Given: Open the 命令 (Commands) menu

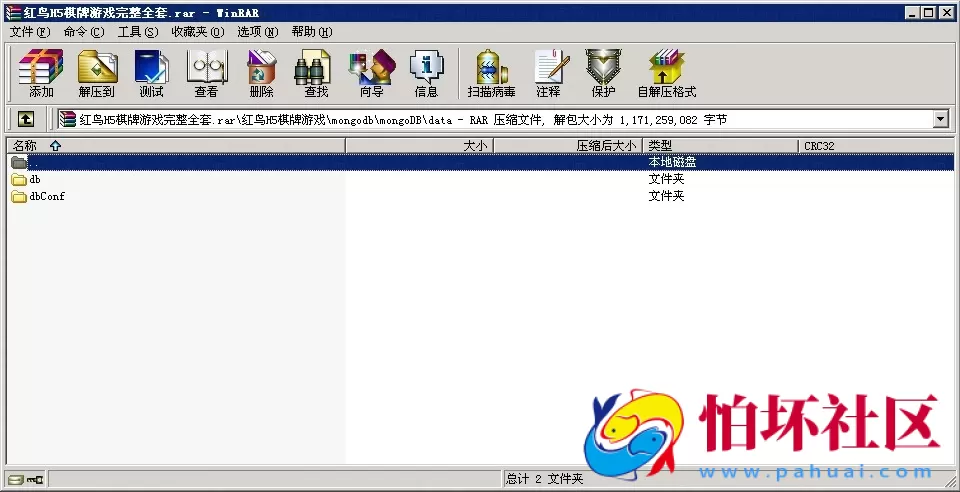Looking at the screenshot, I should (83, 32).
